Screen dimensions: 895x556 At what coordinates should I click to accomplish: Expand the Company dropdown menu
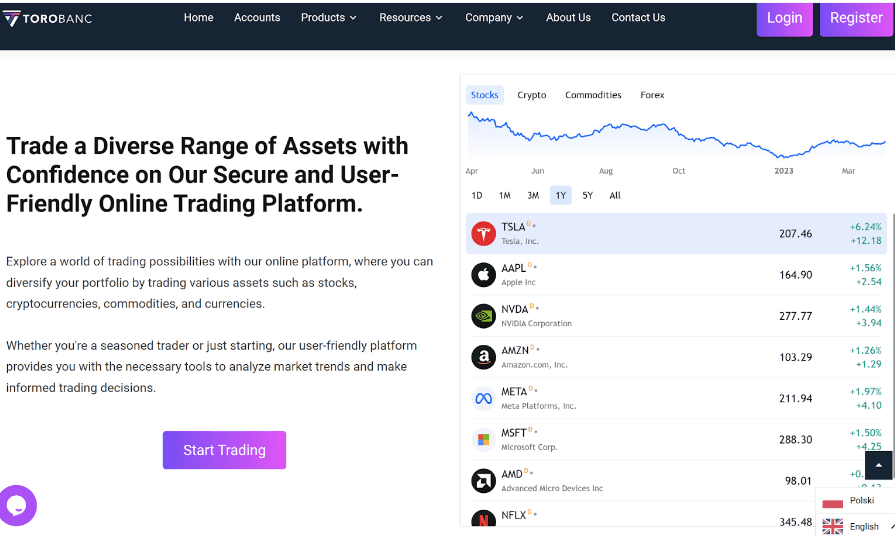[494, 18]
